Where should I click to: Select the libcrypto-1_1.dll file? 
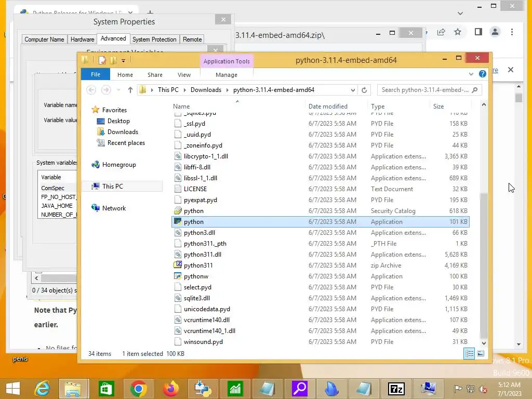click(x=206, y=156)
